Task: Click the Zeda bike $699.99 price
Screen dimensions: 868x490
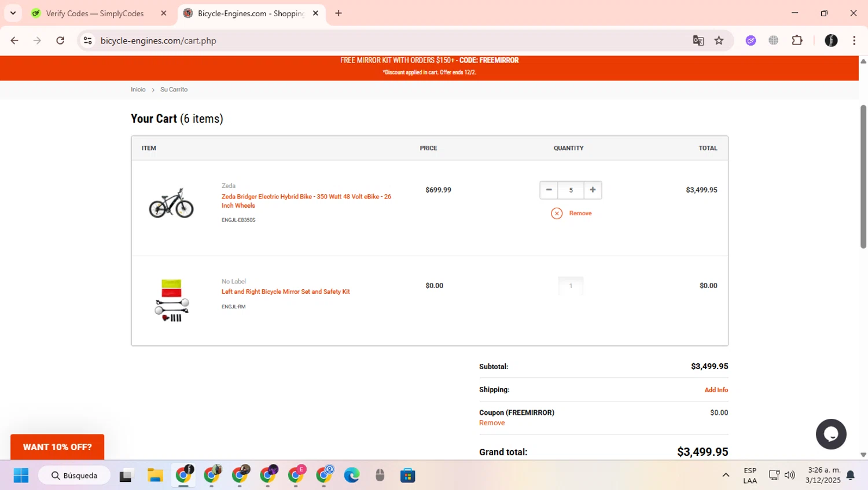Action: 438,190
